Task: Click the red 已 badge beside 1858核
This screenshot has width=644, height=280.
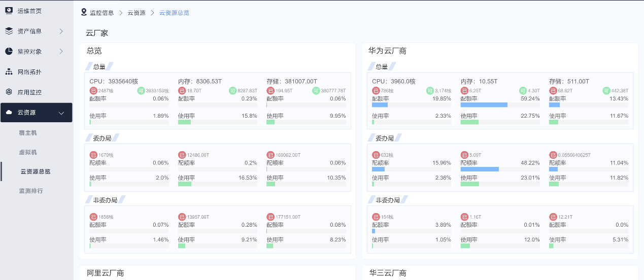Action: [93, 217]
